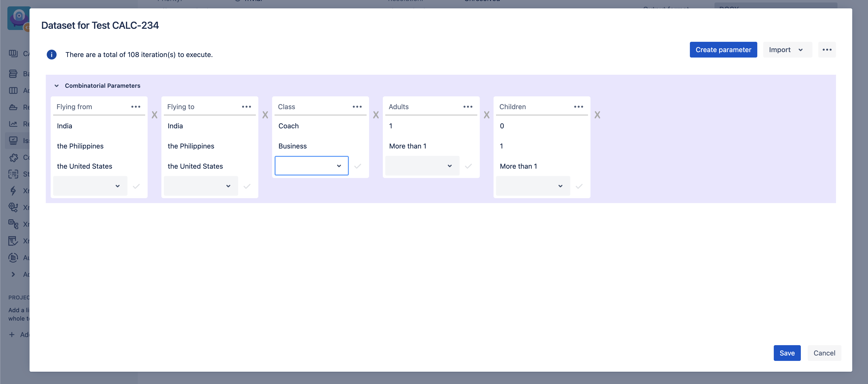This screenshot has width=868, height=384.
Task: Confirm new value in Children column
Action: 579,186
